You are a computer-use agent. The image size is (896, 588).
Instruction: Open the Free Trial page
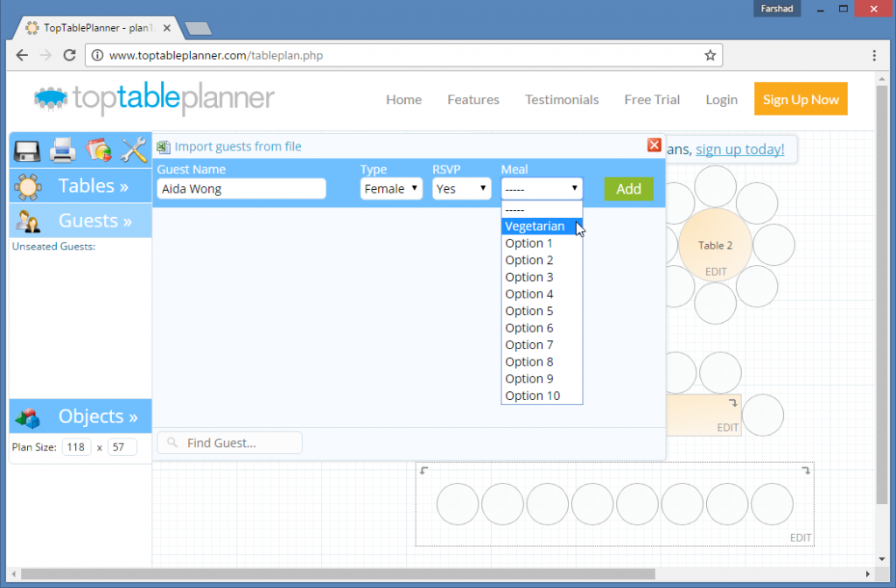coord(651,99)
